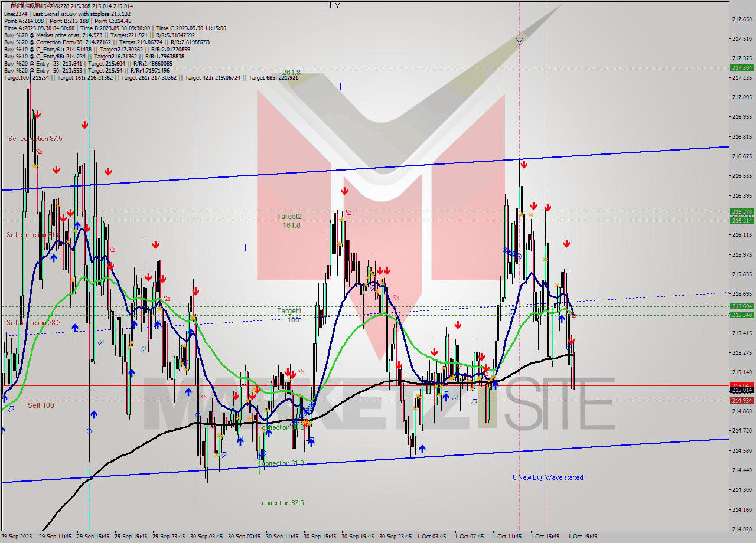Screen dimensions: 756x543
Task: Click the blue 'V' wave label
Action: [x=519, y=41]
